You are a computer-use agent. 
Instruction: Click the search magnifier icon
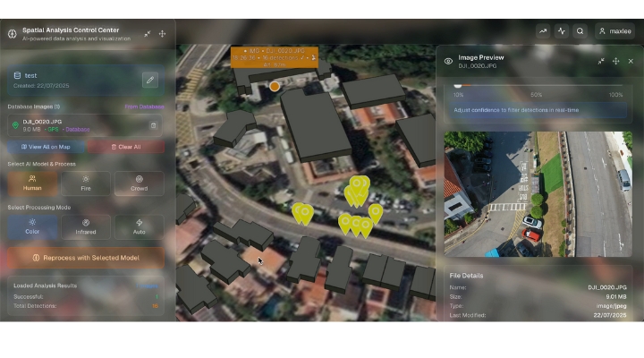(580, 30)
